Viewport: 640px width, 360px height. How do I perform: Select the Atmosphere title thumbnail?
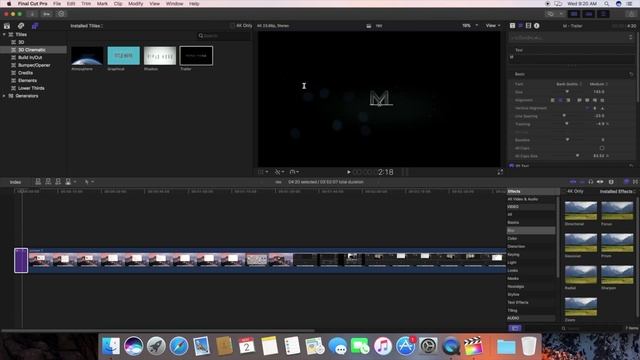pyautogui.click(x=87, y=56)
